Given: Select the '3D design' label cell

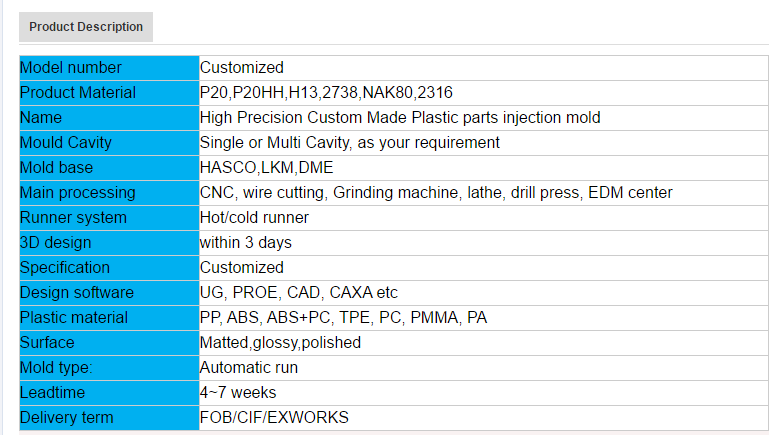Looking at the screenshot, I should (109, 243).
